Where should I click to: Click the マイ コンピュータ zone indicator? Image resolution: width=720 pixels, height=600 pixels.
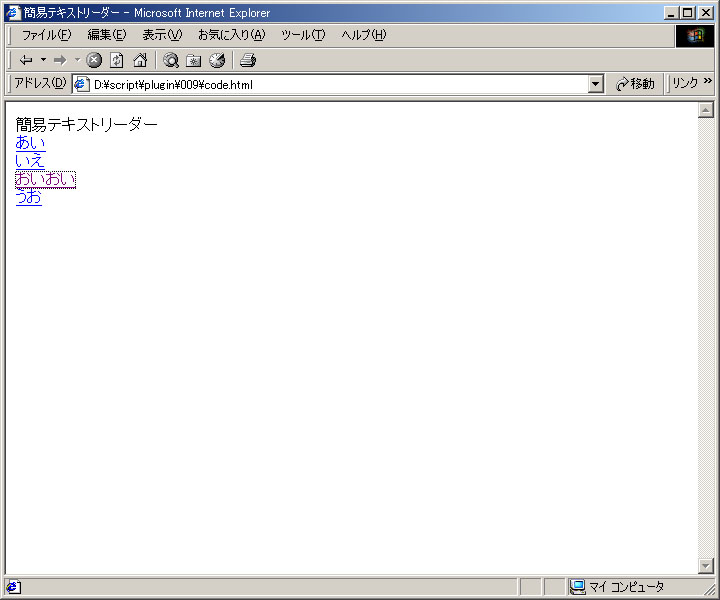tap(617, 587)
